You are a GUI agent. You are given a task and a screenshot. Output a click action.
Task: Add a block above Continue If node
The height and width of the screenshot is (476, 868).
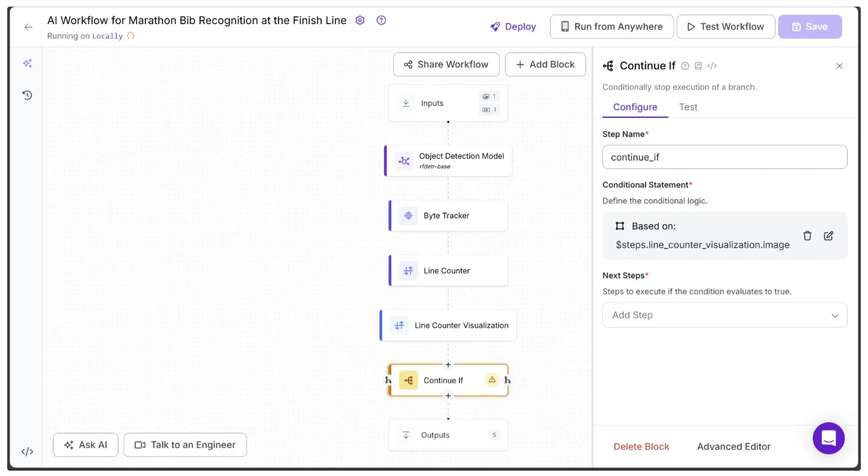click(x=448, y=365)
